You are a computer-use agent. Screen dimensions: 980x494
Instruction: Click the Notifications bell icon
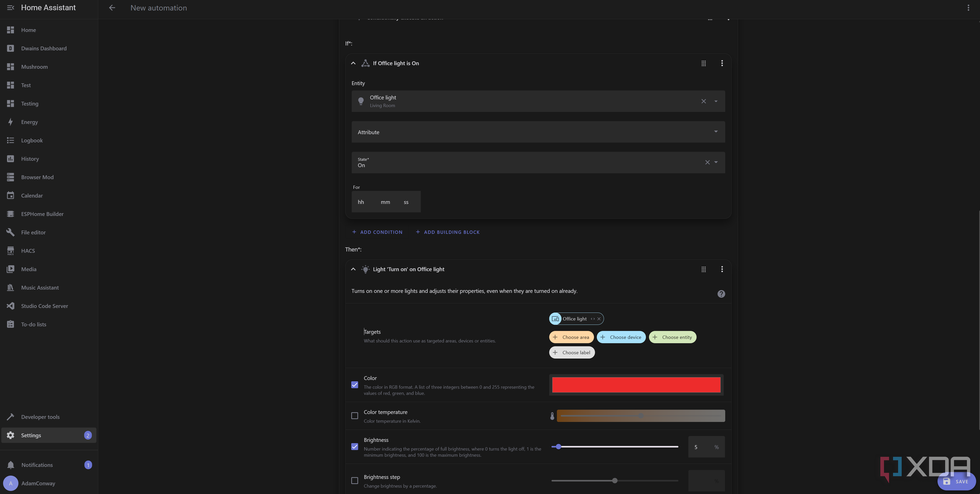pyautogui.click(x=11, y=465)
